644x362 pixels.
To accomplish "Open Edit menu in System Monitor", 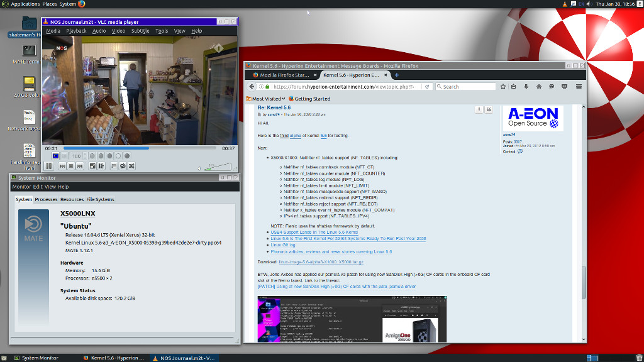I will [38, 187].
